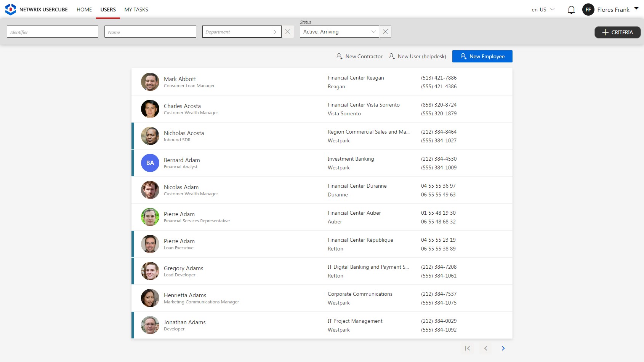Click Mark Abbott's profile photo
This screenshot has width=644, height=362.
pos(150,81)
